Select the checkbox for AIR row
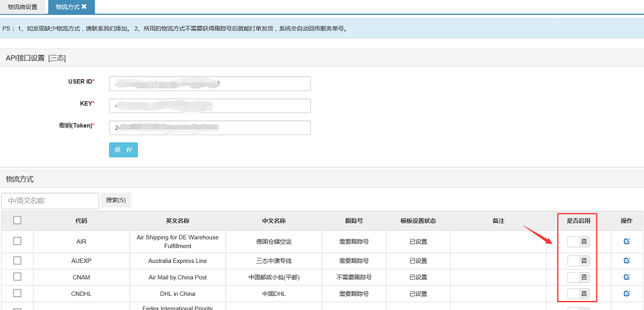 pos(17,241)
